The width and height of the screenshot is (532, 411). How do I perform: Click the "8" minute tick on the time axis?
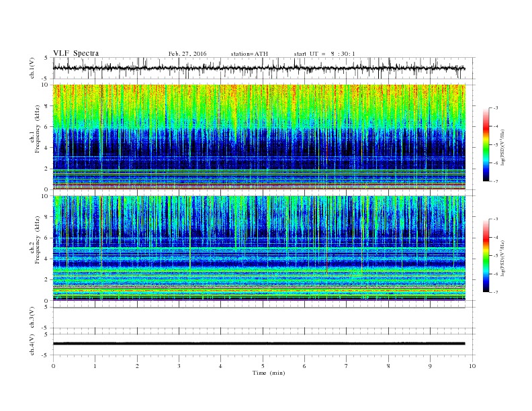click(x=388, y=366)
